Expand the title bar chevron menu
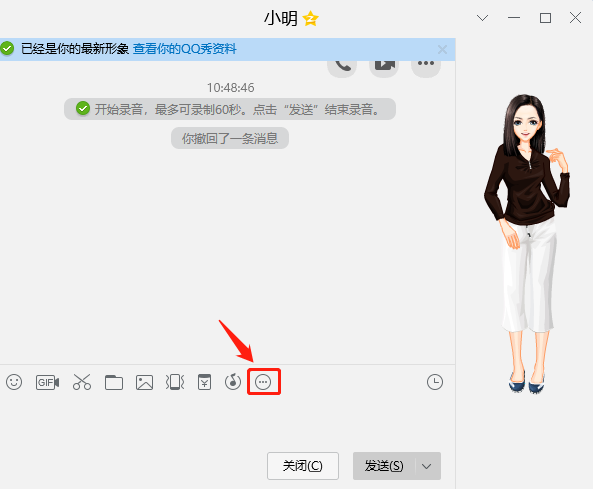The height and width of the screenshot is (489, 593). pyautogui.click(x=482, y=18)
